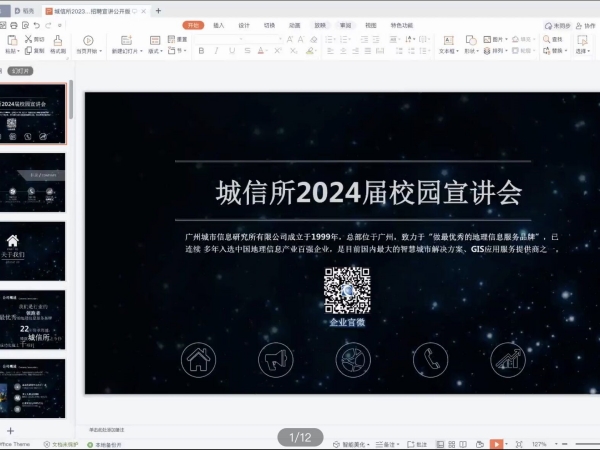
Task: Click the Subscript X₂ icon
Action: pos(293,51)
